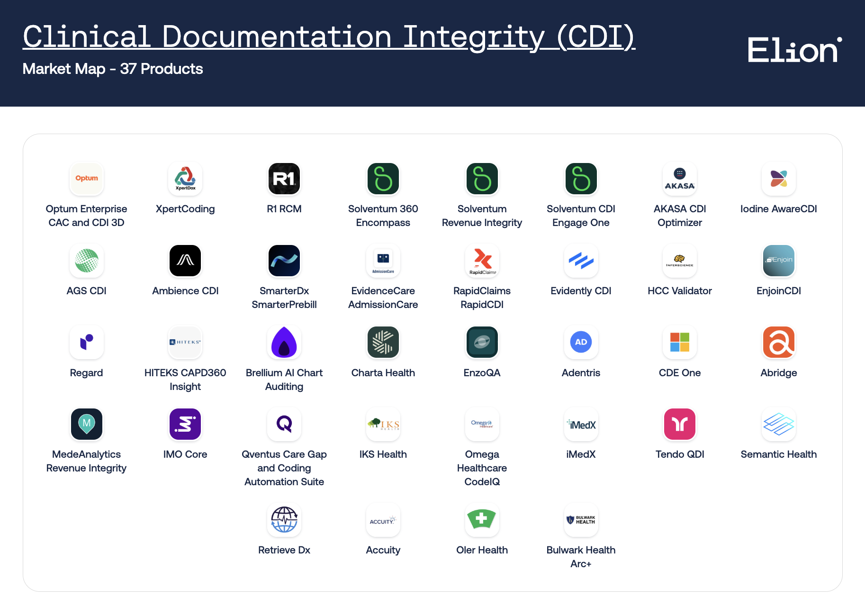The width and height of the screenshot is (865, 616).
Task: Open the EnzoQA icon
Action: pos(482,342)
